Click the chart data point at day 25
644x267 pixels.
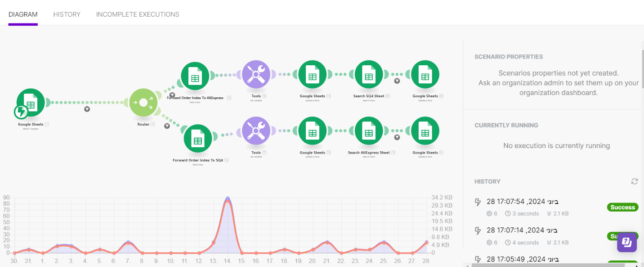(x=384, y=242)
